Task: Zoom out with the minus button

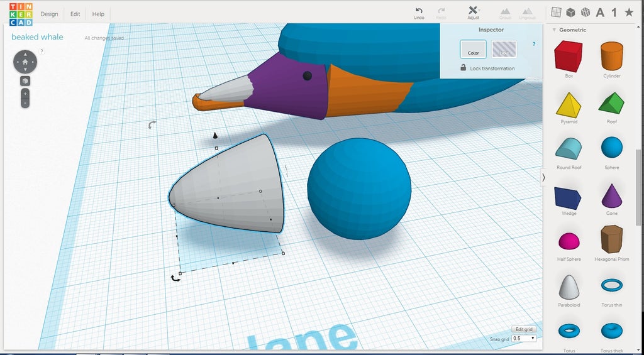Action: [x=25, y=103]
